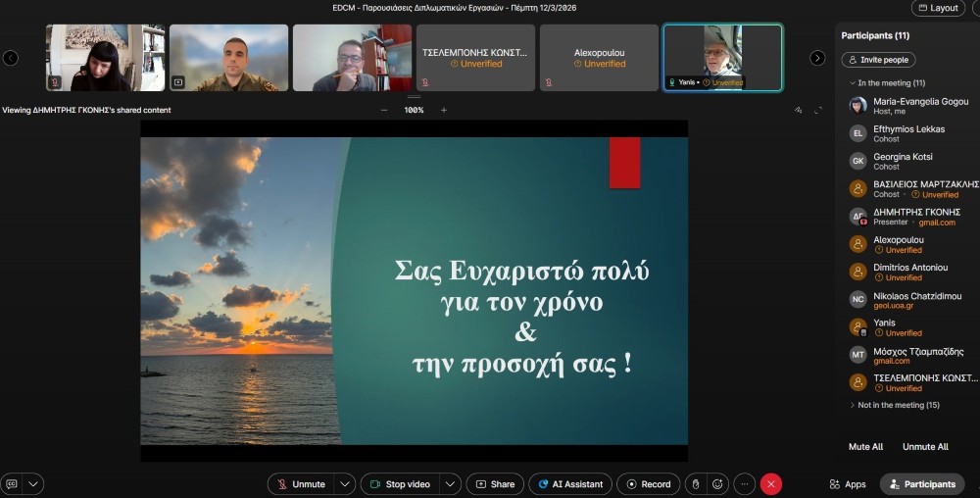Viewport: 980px width, 498px height.
Task: Click Invite people button
Action: tap(878, 60)
